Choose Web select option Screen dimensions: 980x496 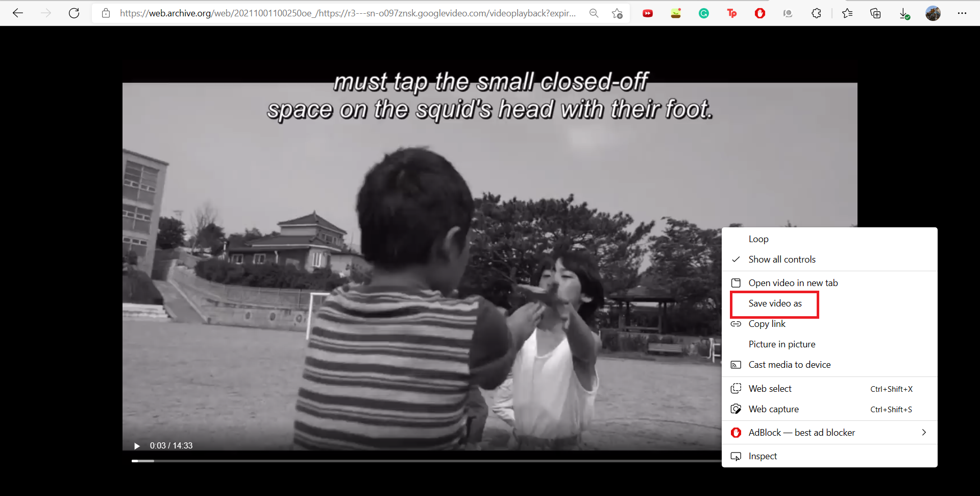click(829, 389)
